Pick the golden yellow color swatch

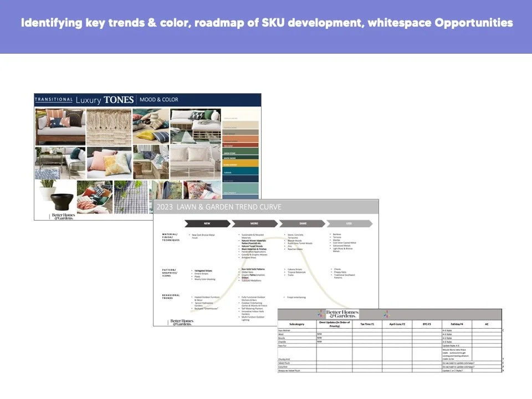point(241,163)
